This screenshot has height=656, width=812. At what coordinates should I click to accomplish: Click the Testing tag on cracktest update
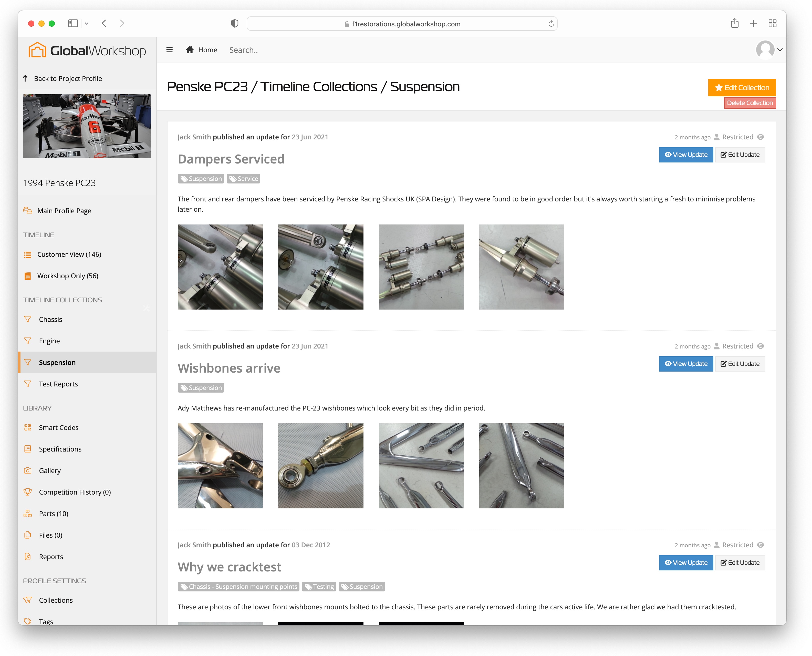(x=319, y=587)
